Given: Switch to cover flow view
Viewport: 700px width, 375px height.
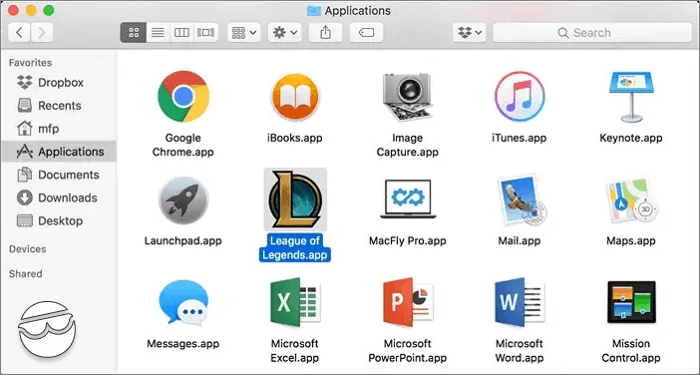Looking at the screenshot, I should click(206, 33).
